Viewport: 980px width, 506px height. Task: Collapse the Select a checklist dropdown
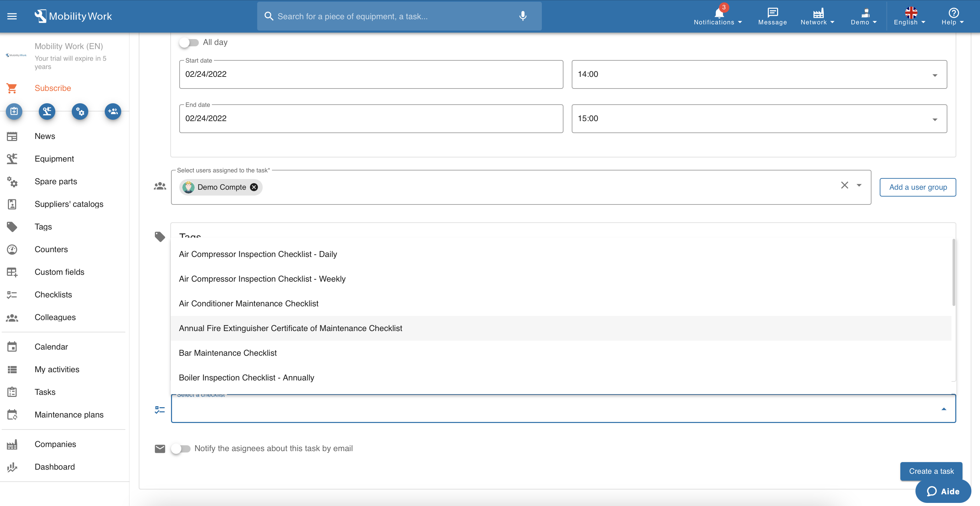pos(944,409)
